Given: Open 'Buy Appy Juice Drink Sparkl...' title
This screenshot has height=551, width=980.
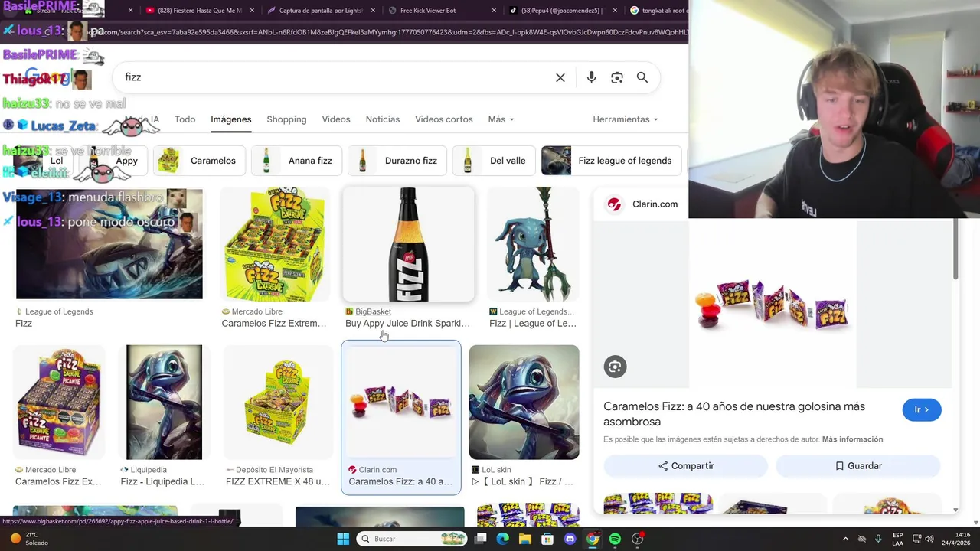Looking at the screenshot, I should 407,324.
